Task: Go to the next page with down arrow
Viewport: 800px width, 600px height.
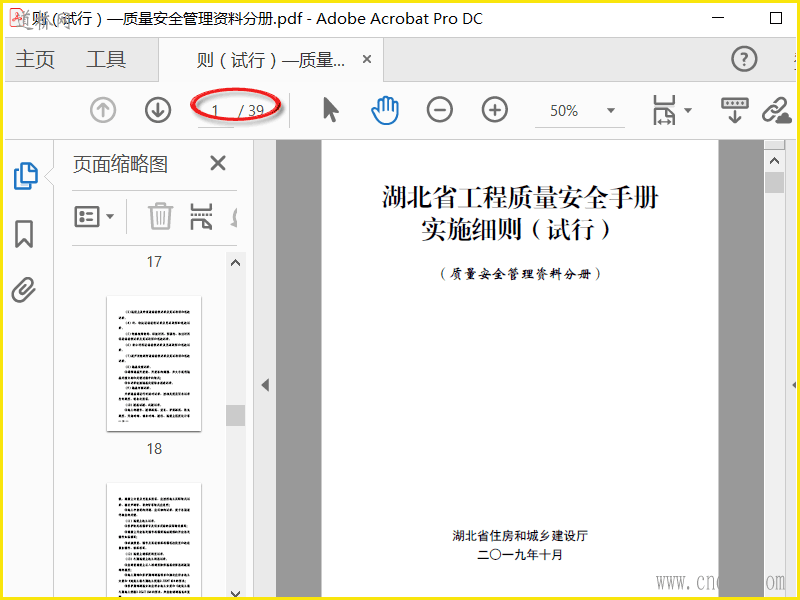Action: coord(158,110)
